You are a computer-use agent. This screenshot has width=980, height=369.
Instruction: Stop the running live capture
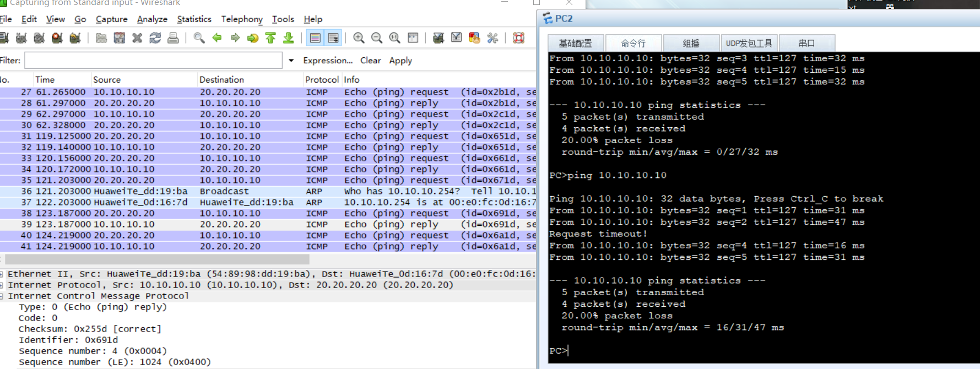click(57, 38)
